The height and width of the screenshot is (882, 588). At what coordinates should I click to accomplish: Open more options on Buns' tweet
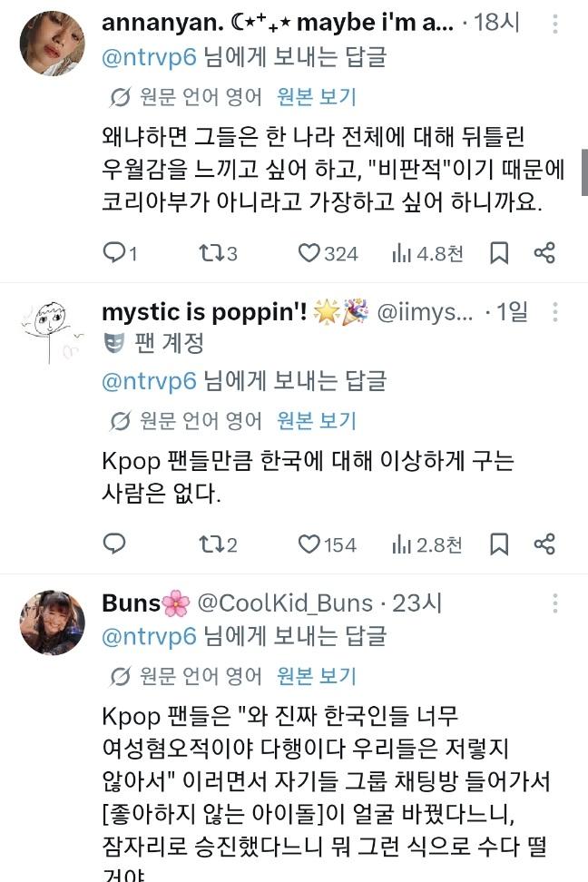click(554, 603)
